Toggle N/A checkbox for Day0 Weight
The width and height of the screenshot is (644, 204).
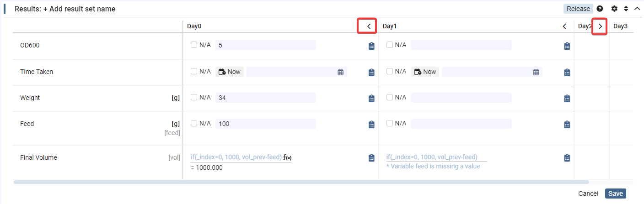click(x=194, y=98)
